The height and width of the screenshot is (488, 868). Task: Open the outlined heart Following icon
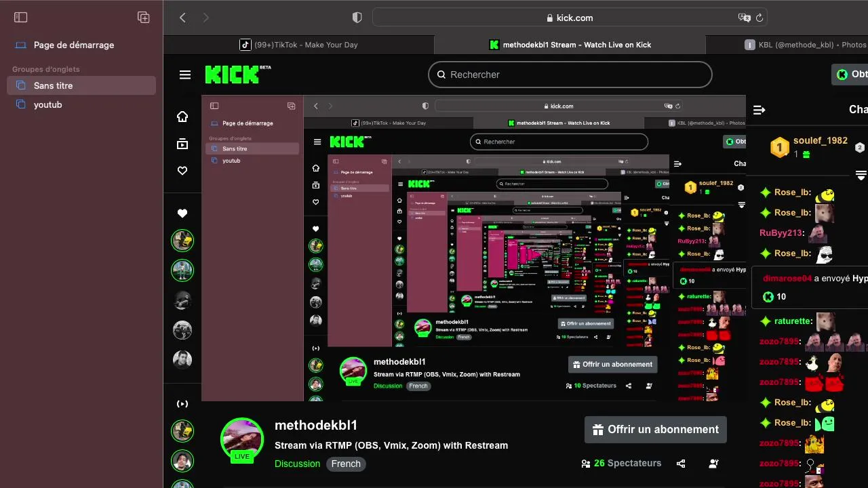pyautogui.click(x=182, y=171)
